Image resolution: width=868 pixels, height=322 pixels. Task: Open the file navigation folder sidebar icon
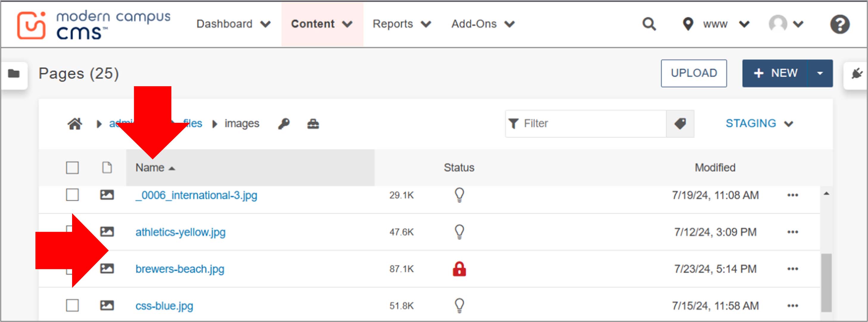pyautogui.click(x=14, y=73)
